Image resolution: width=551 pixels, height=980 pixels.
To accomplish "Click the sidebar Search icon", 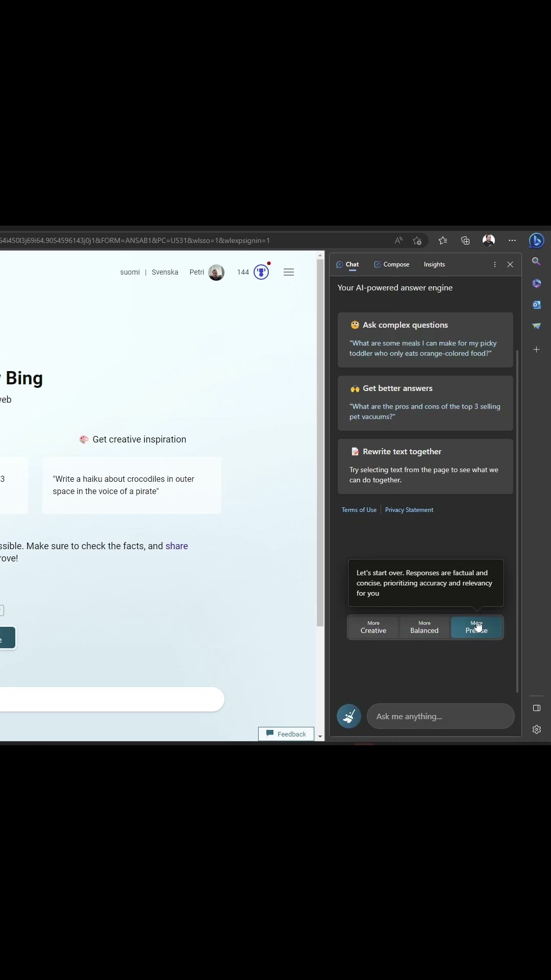I will 536,261.
